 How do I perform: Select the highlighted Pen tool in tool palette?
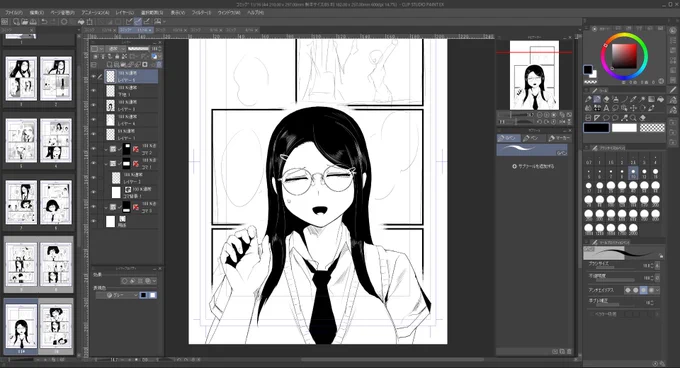click(597, 99)
